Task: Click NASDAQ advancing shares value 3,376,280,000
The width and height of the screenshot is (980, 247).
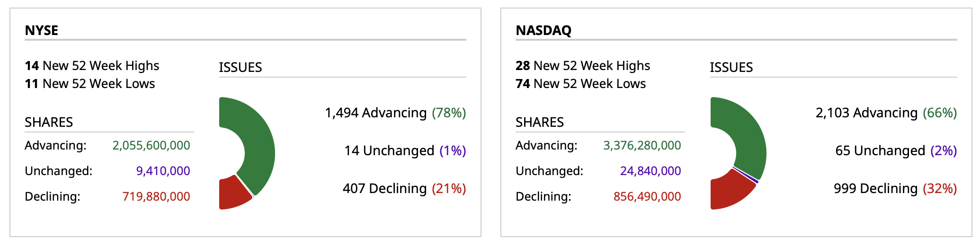Action: (x=642, y=145)
